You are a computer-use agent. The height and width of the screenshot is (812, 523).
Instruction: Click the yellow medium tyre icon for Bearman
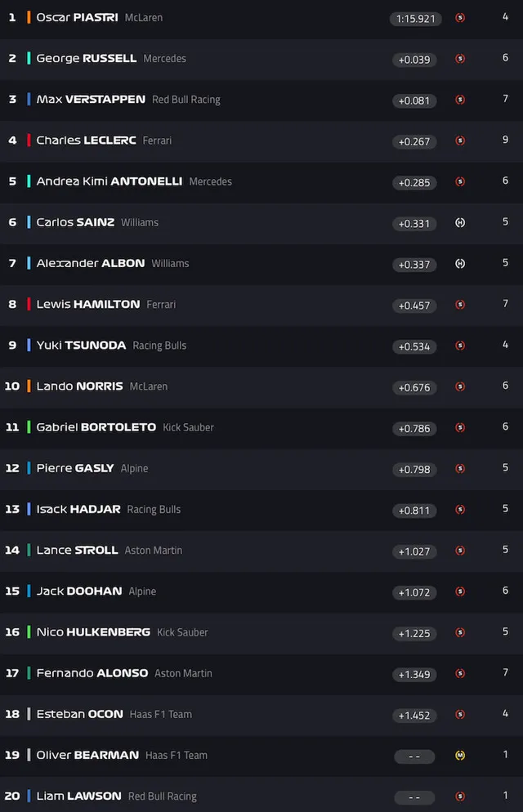pos(460,756)
